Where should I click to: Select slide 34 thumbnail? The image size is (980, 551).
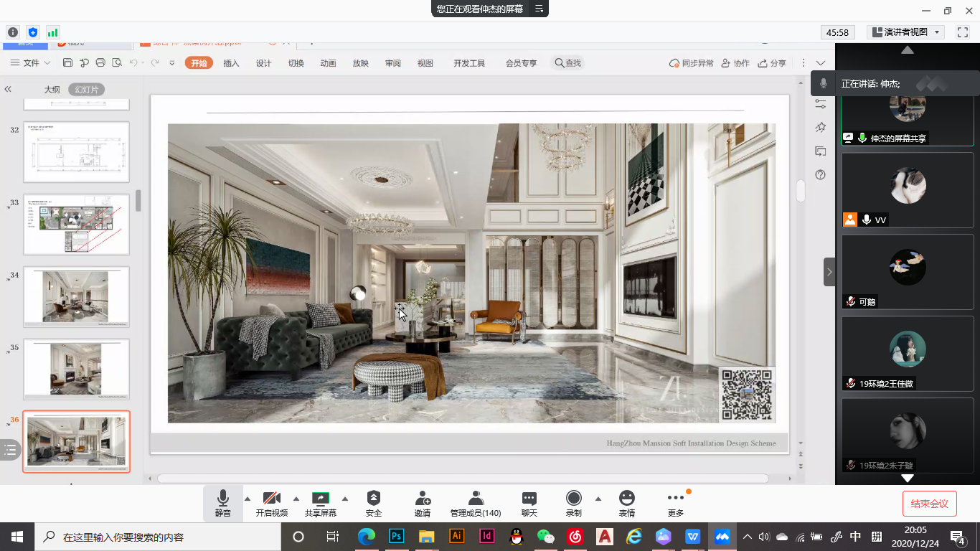pyautogui.click(x=76, y=296)
